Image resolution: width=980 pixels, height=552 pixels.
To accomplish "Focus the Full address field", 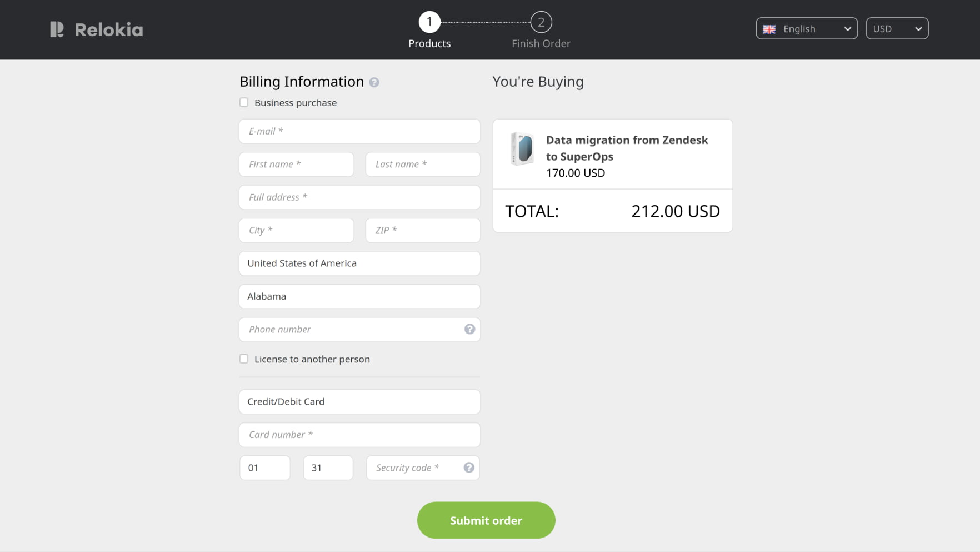I will [x=359, y=197].
